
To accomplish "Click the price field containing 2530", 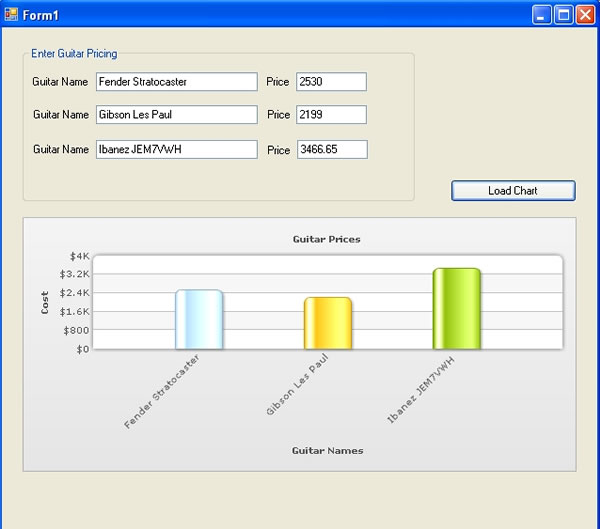I will [331, 82].
